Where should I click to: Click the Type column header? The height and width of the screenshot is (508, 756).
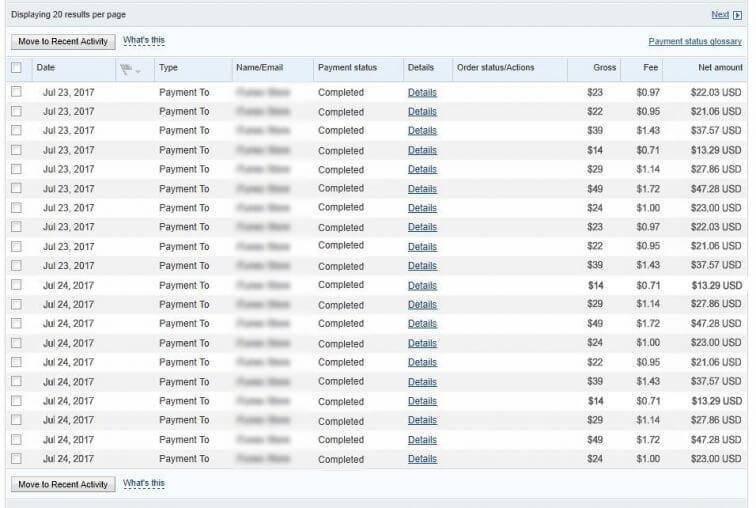click(x=168, y=67)
